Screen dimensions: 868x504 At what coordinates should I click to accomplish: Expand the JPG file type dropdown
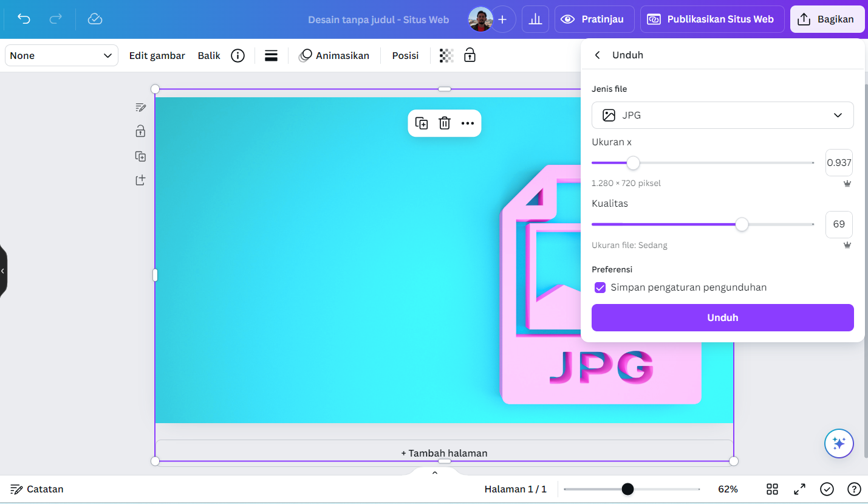click(722, 116)
